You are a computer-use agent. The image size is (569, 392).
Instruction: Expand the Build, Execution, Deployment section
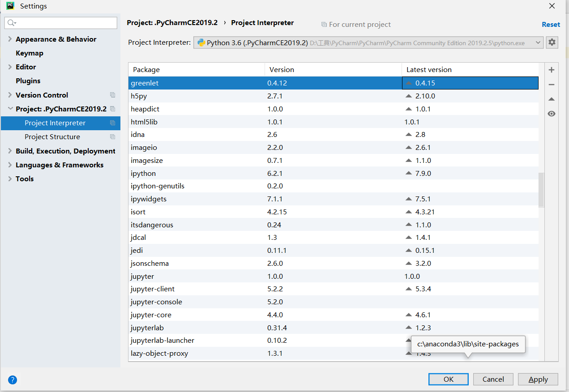tap(10, 151)
